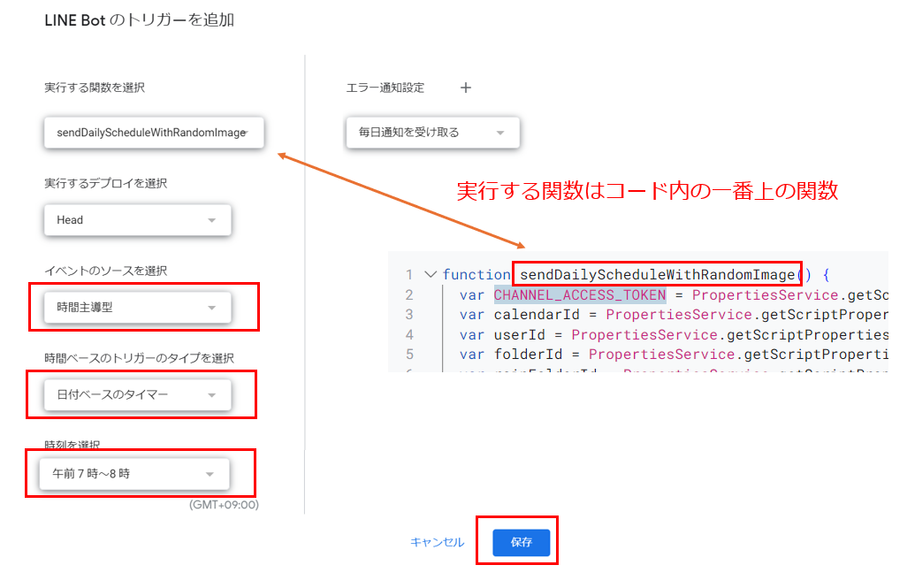This screenshot has height=588, width=907.
Task: Click the 保存 save button
Action: pyautogui.click(x=522, y=542)
